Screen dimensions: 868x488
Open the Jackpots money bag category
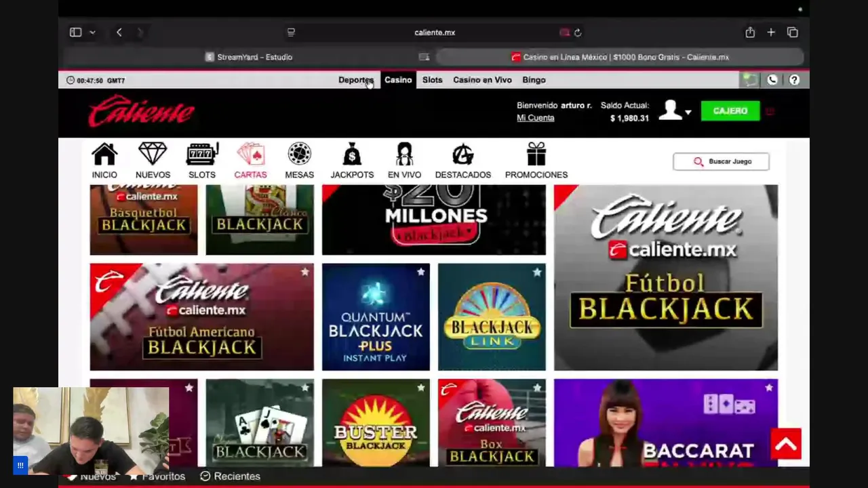pyautogui.click(x=352, y=161)
